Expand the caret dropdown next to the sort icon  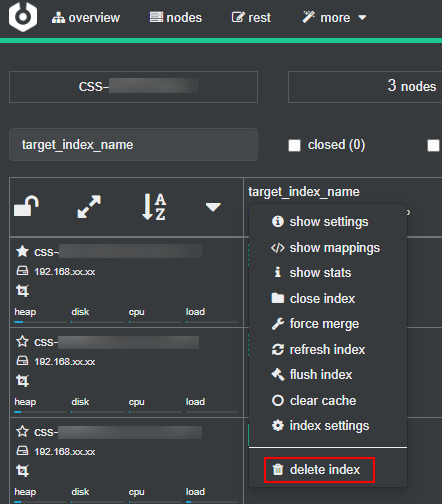coord(213,207)
